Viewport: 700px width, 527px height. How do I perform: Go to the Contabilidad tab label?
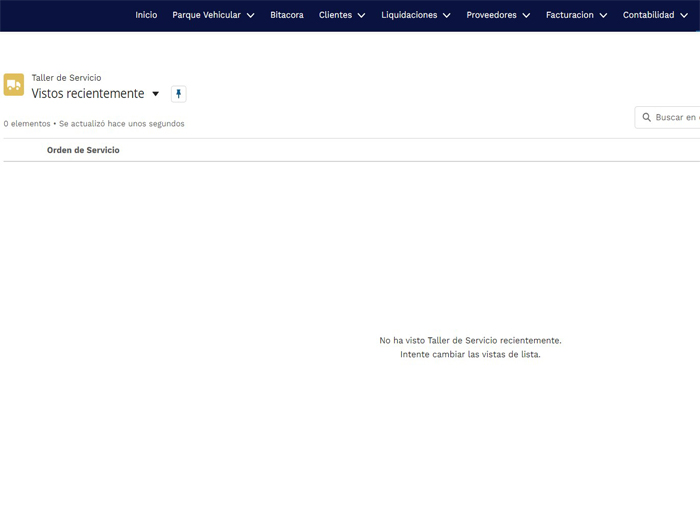[648, 16]
